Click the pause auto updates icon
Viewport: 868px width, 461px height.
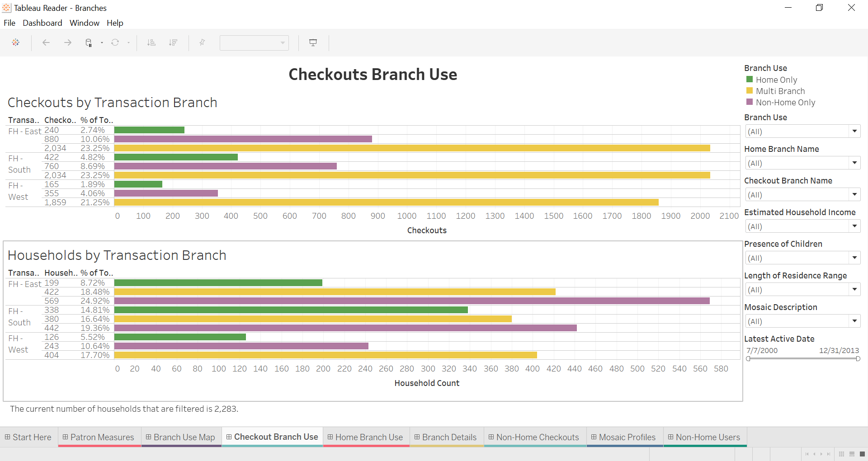pyautogui.click(x=89, y=42)
